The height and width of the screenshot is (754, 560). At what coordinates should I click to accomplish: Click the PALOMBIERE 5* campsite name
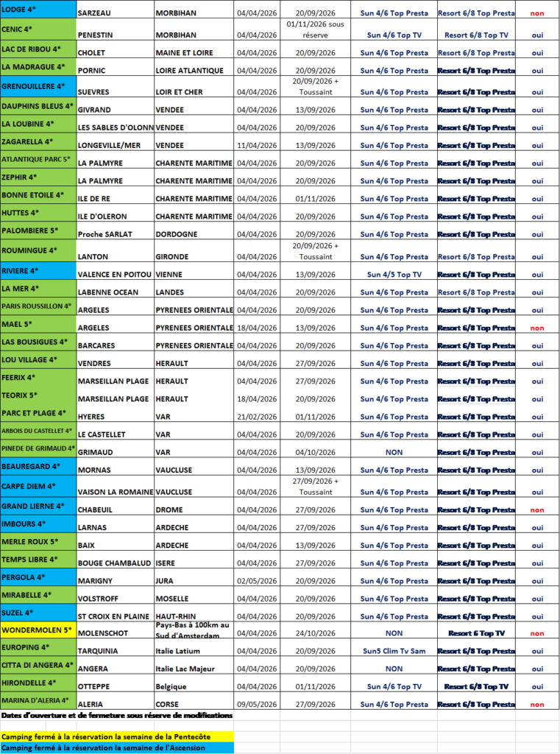pos(37,230)
